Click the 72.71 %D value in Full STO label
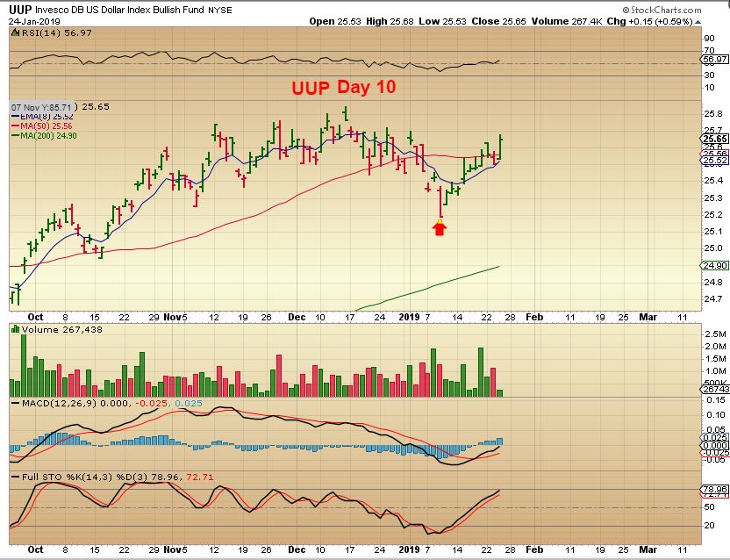The height and width of the screenshot is (560, 730). coord(200,477)
